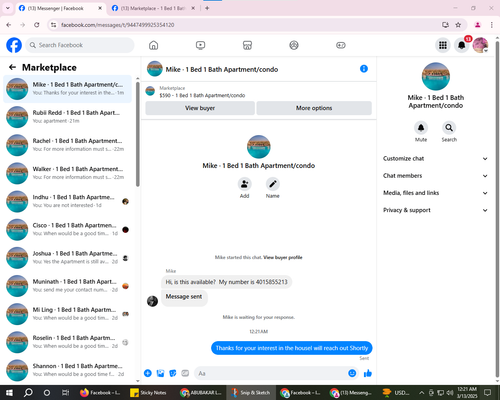Choose a sticker in composer
The image size is (500, 400).
point(173,373)
